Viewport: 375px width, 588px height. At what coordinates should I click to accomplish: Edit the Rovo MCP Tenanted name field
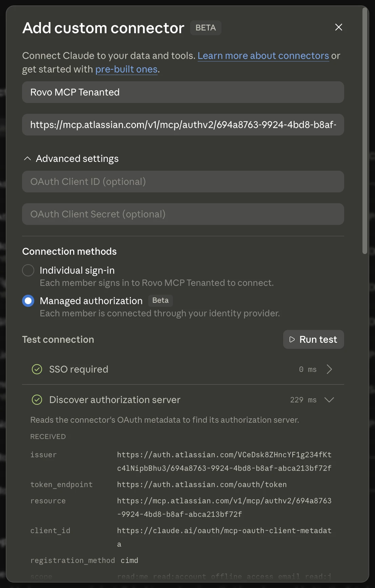point(183,92)
